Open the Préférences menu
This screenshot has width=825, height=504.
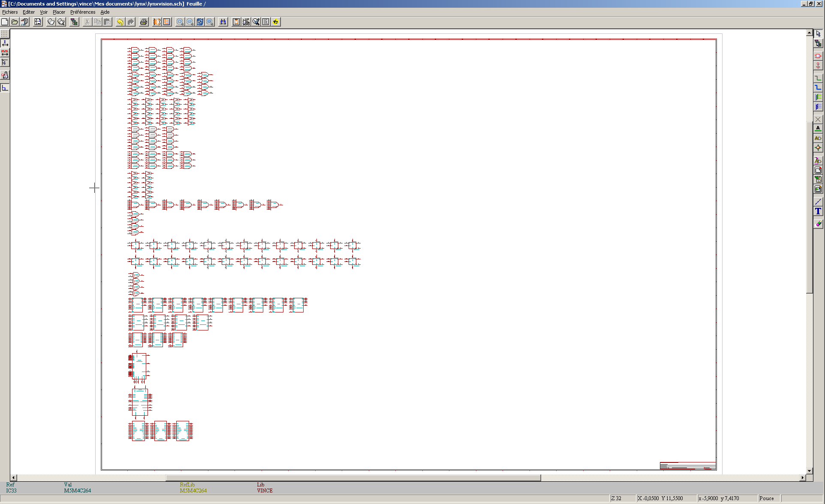click(x=83, y=12)
